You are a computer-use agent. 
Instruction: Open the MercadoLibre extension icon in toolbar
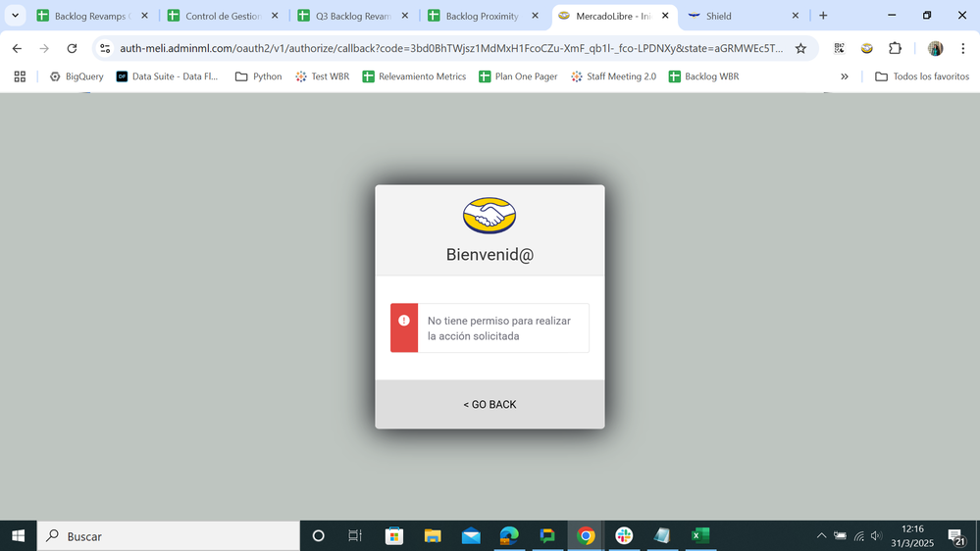click(867, 48)
